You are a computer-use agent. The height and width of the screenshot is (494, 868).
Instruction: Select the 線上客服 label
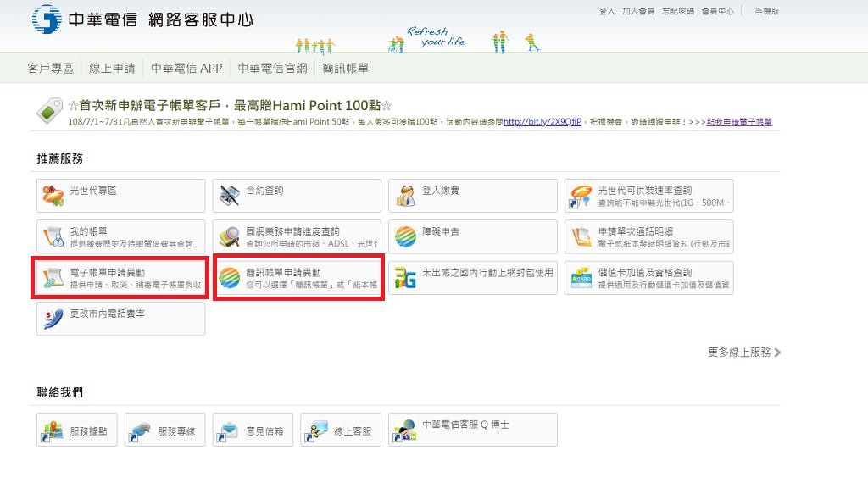point(353,431)
